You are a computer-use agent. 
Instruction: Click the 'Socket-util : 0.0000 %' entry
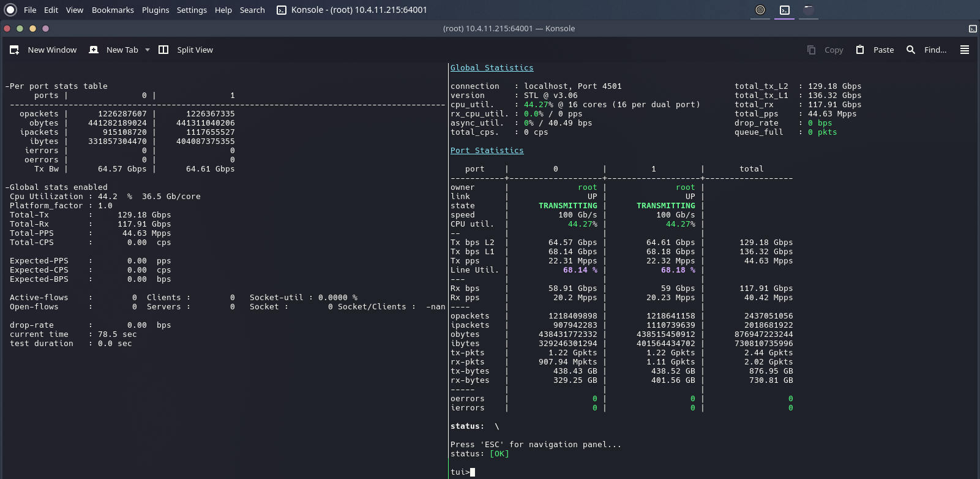click(304, 298)
